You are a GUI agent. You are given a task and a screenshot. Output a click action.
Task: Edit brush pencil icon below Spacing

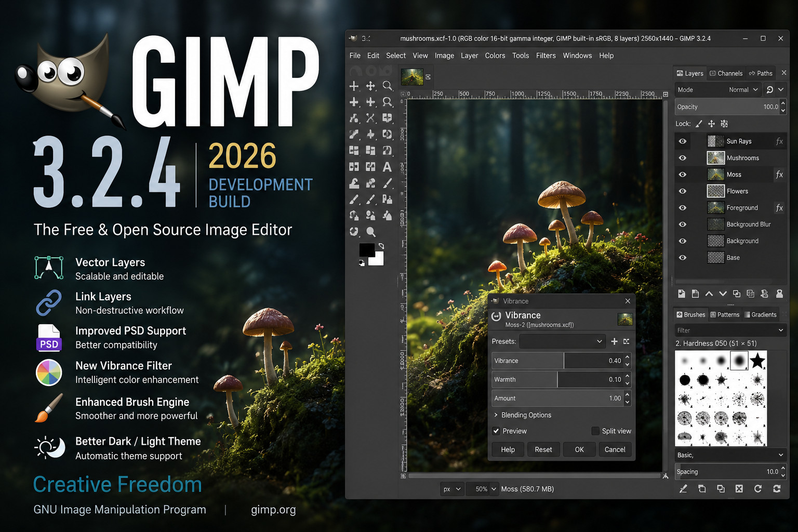[x=683, y=488]
